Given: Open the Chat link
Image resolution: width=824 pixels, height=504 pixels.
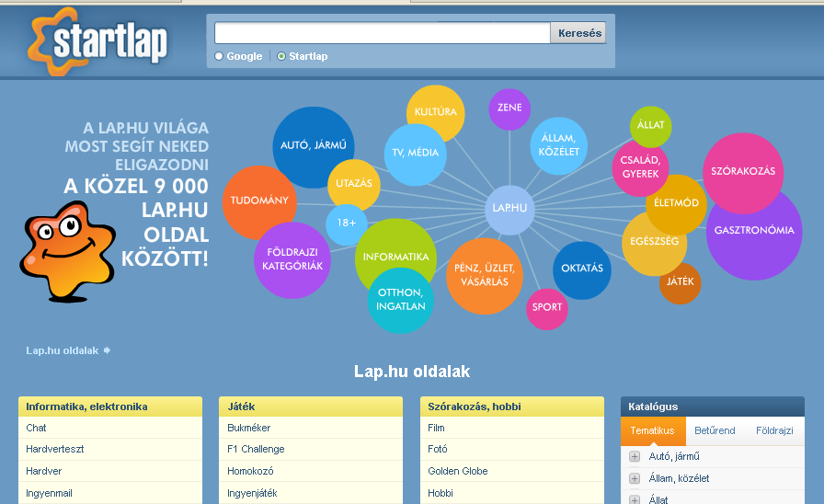Looking at the screenshot, I should (x=36, y=428).
